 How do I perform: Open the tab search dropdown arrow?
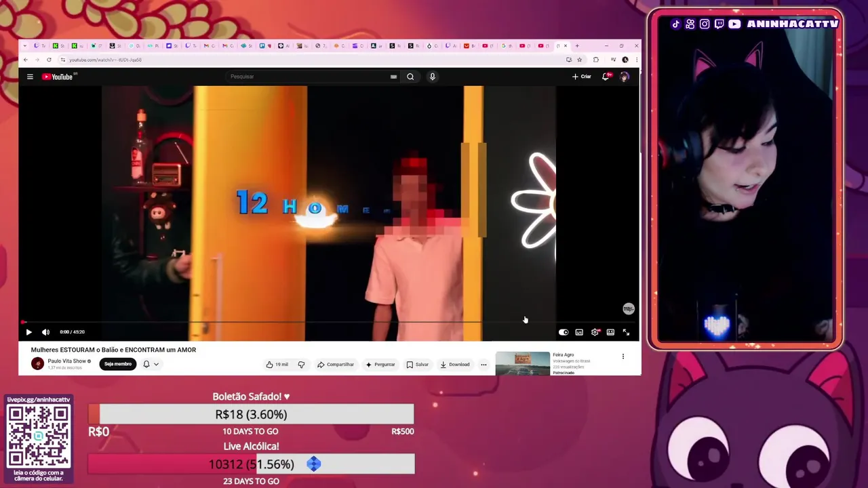point(26,46)
